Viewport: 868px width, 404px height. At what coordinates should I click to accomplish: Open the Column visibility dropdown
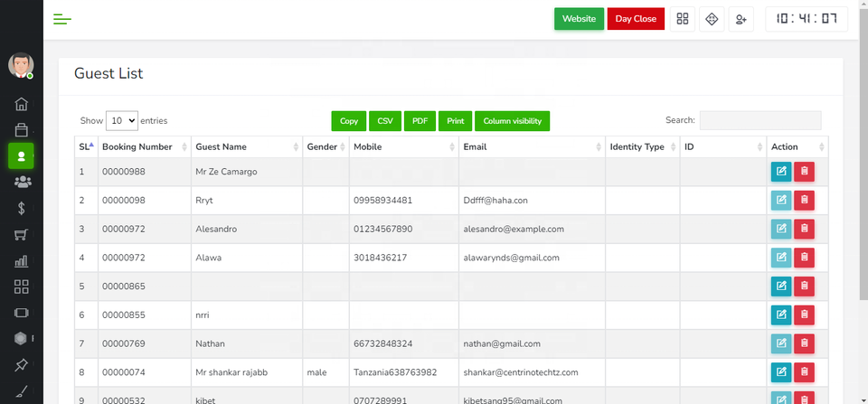click(x=512, y=121)
